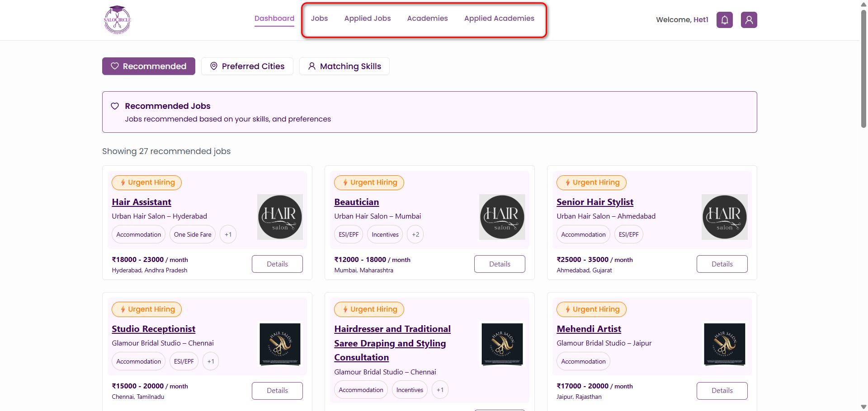The image size is (868, 411).
Task: Click the Studio Receptionist studio logo
Action: (x=280, y=344)
